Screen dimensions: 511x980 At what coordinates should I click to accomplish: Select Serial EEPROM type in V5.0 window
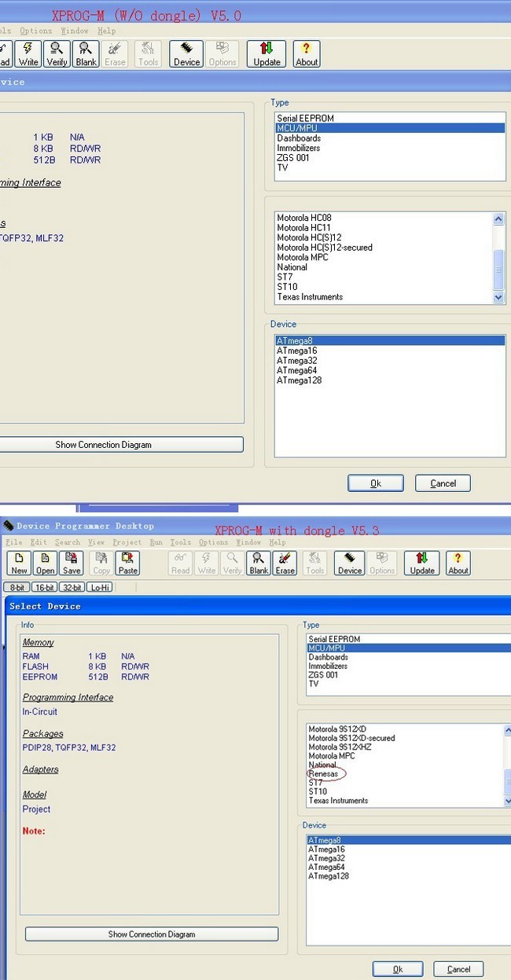[x=389, y=118]
